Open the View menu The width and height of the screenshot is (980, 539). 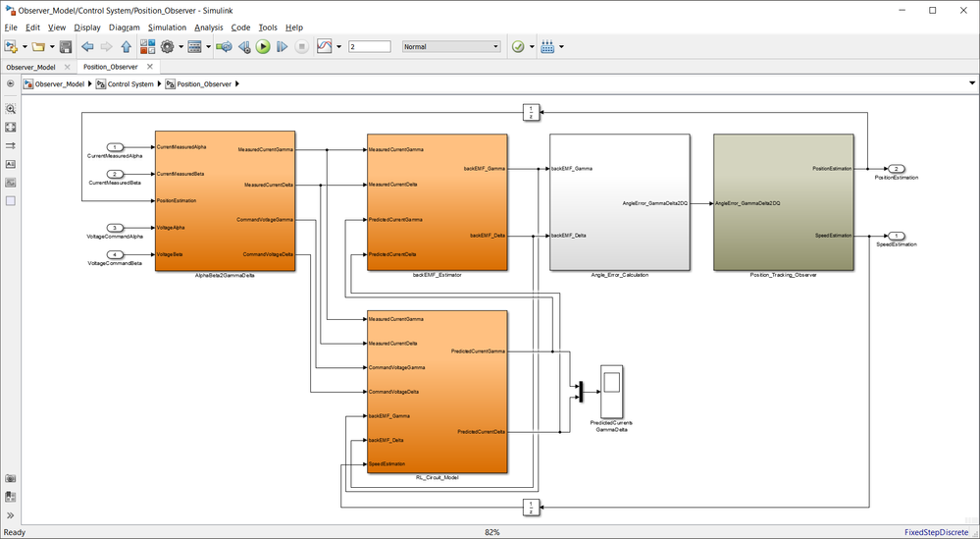(57, 27)
